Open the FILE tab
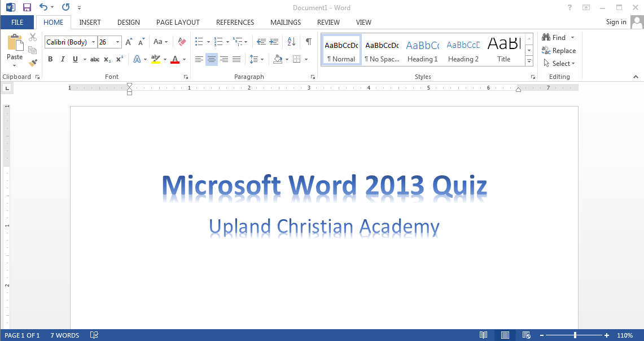This screenshot has height=341, width=644. [x=17, y=22]
